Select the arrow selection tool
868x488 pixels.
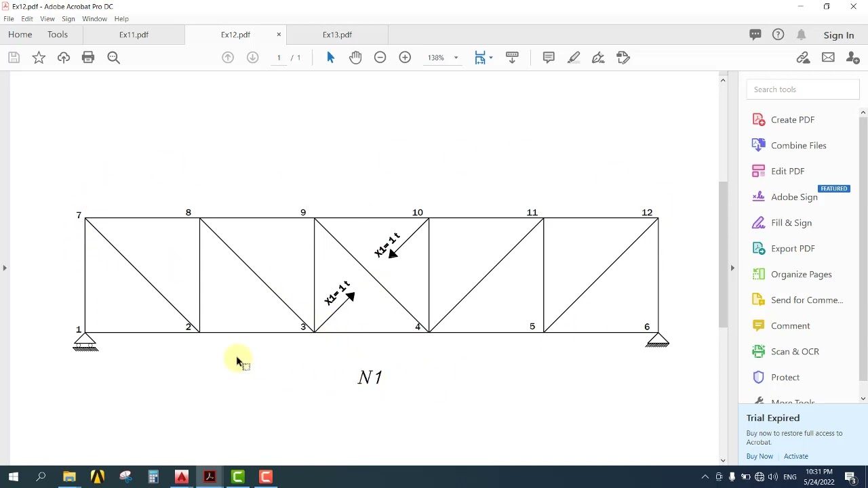pos(330,58)
